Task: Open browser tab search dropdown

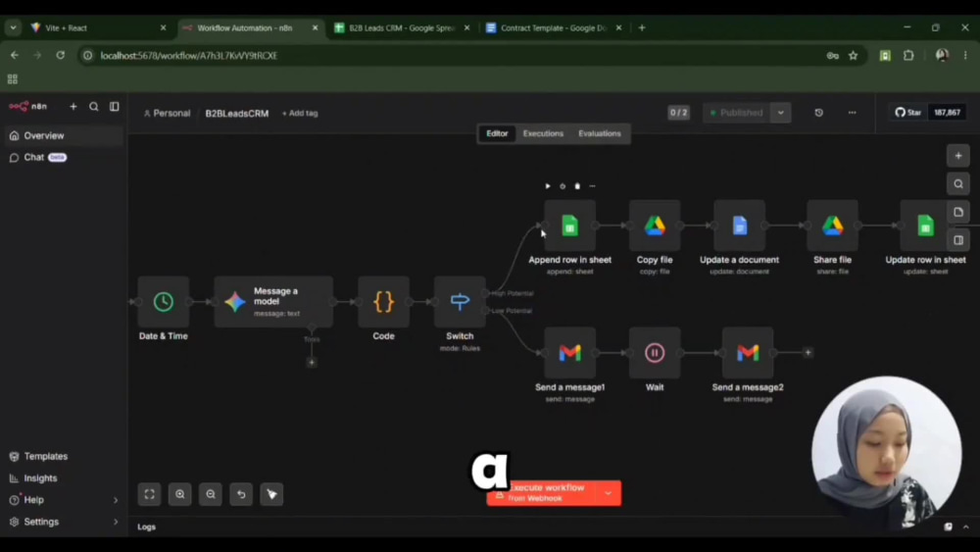Action: coord(13,27)
